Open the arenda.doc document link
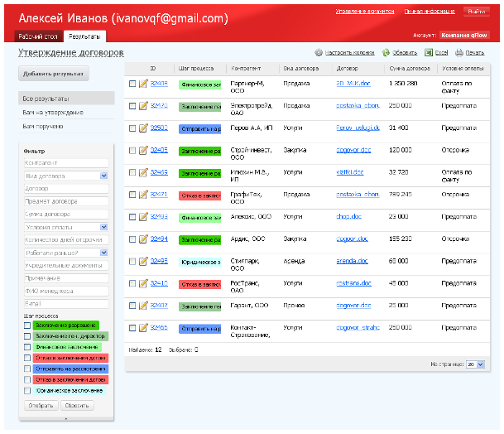Viewport: 504px width, 434px height. pyautogui.click(x=352, y=261)
